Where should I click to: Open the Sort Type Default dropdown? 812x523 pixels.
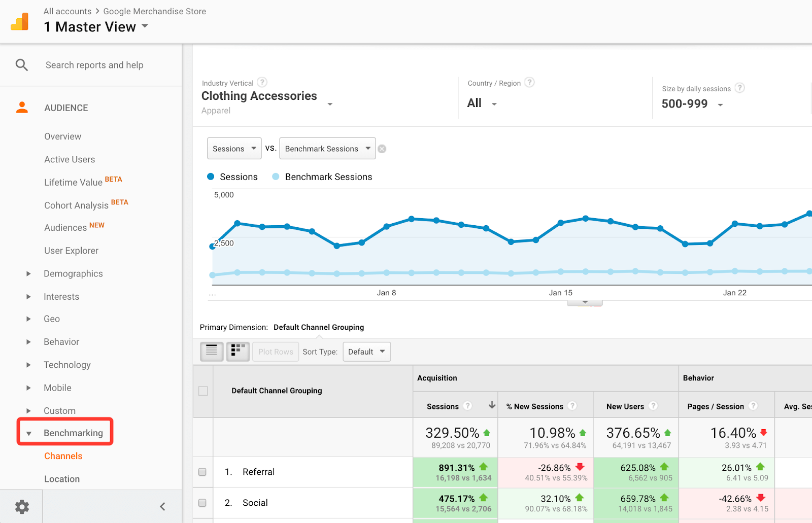point(366,352)
